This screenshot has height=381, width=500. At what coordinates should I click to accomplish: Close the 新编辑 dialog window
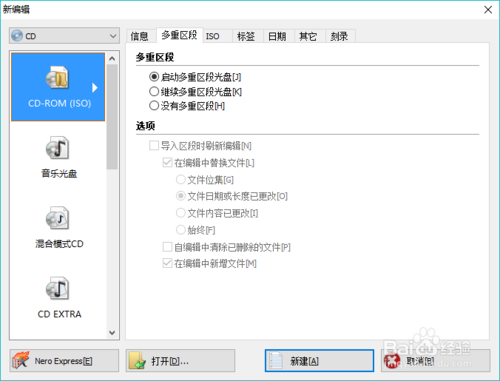click(488, 9)
